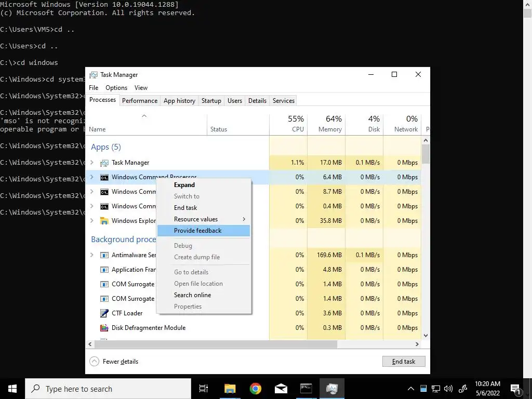Open the View menu
The image size is (532, 399).
pyautogui.click(x=141, y=88)
